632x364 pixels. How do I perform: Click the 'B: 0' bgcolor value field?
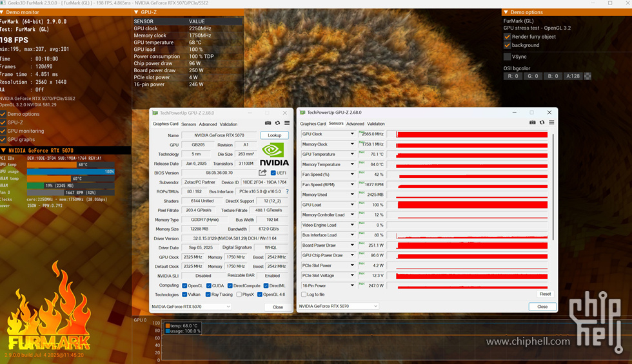click(x=553, y=76)
